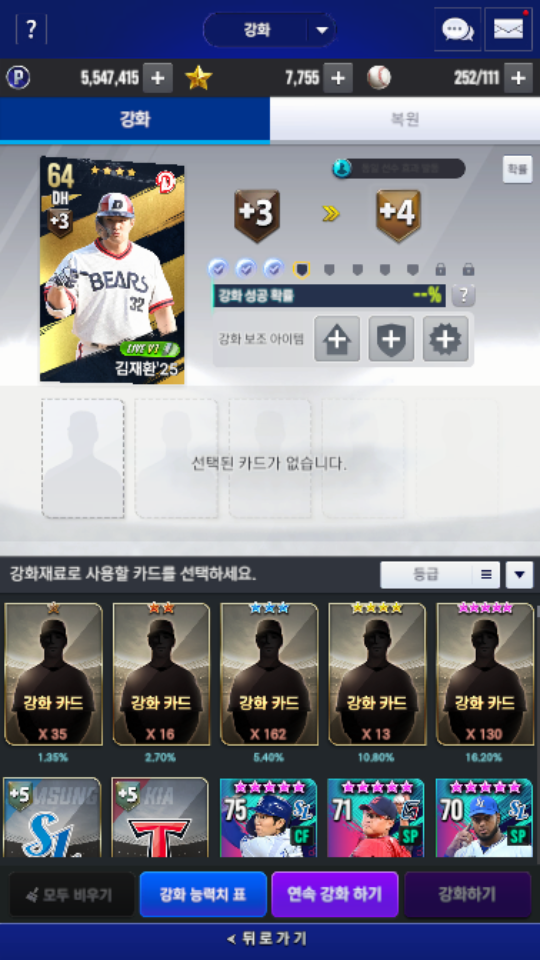The width and height of the screenshot is (540, 960).
Task: Select the upward arrow enhancement aid item
Action: click(337, 339)
